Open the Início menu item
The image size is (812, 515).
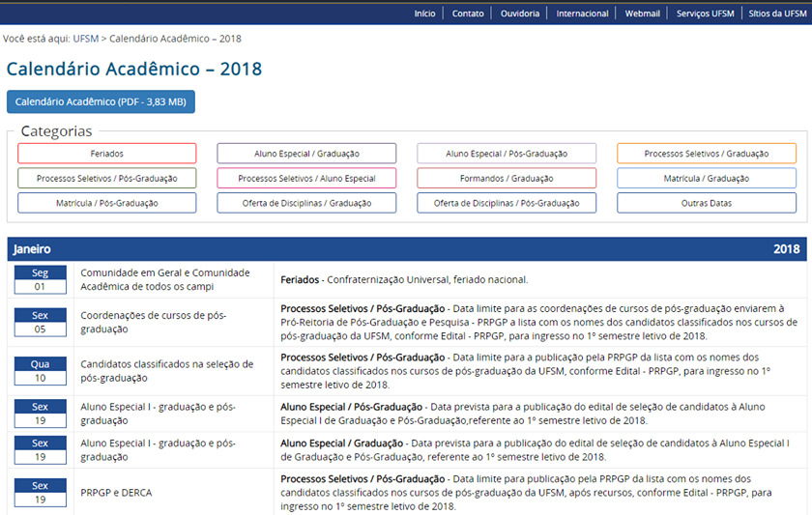(424, 14)
